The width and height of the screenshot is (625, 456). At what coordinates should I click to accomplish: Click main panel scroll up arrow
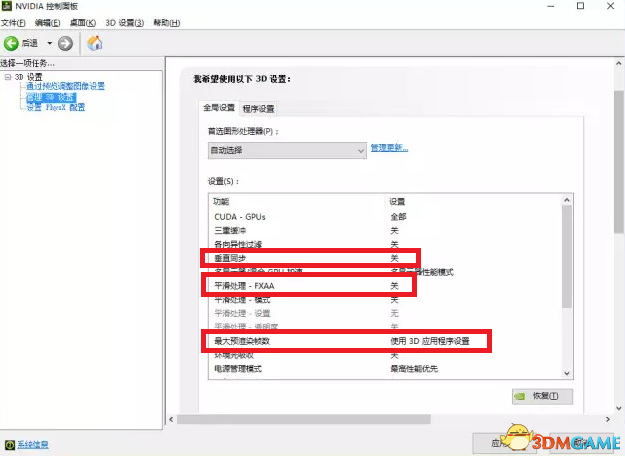pos(619,63)
